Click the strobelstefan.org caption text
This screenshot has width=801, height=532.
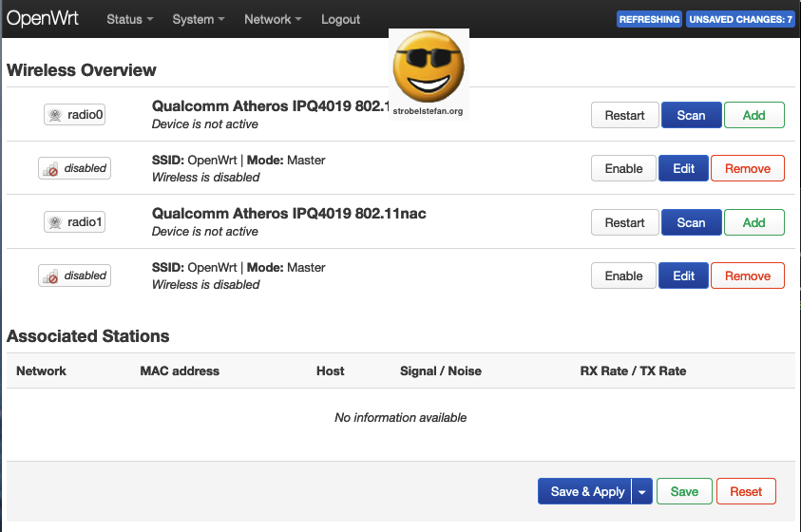tap(428, 111)
